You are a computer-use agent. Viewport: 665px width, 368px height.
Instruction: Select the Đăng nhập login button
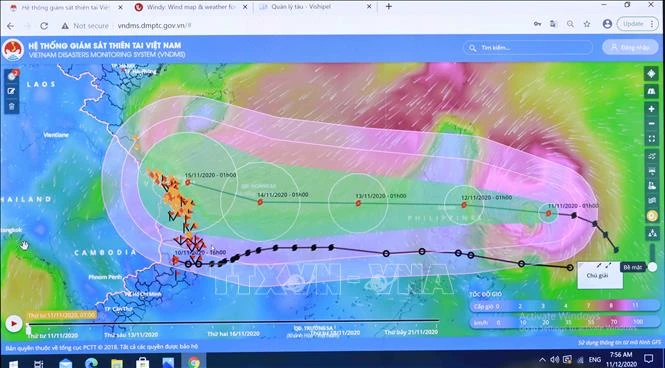[630, 47]
